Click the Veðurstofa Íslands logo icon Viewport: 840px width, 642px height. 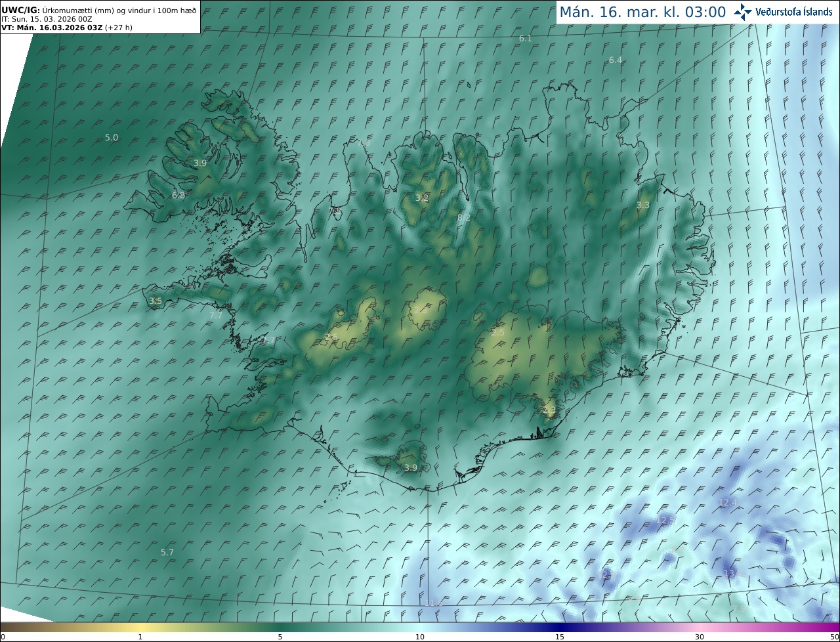pos(743,11)
